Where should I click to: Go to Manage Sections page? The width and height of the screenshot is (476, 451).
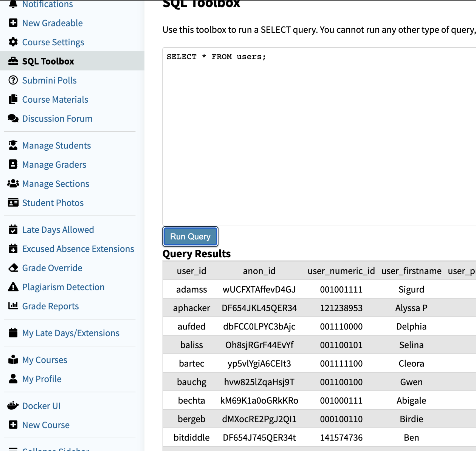coord(56,184)
